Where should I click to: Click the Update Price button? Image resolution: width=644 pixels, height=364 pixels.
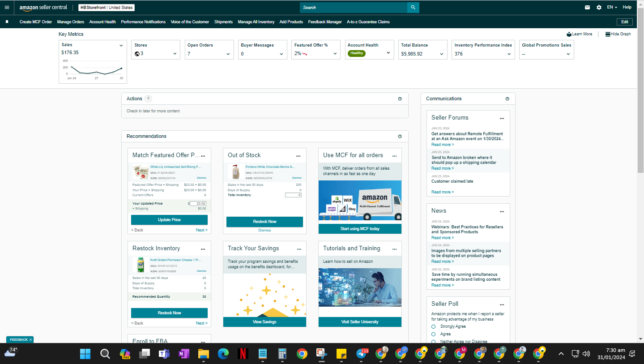click(x=169, y=220)
